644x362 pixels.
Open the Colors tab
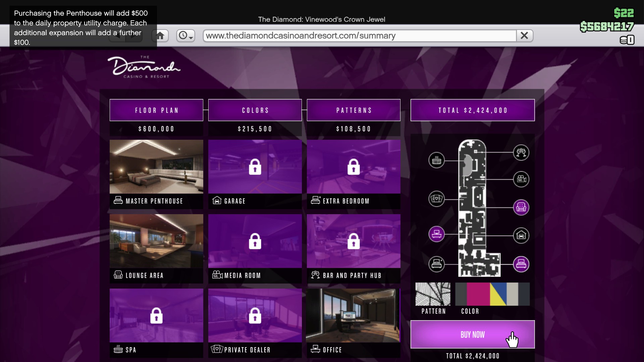coord(255,110)
